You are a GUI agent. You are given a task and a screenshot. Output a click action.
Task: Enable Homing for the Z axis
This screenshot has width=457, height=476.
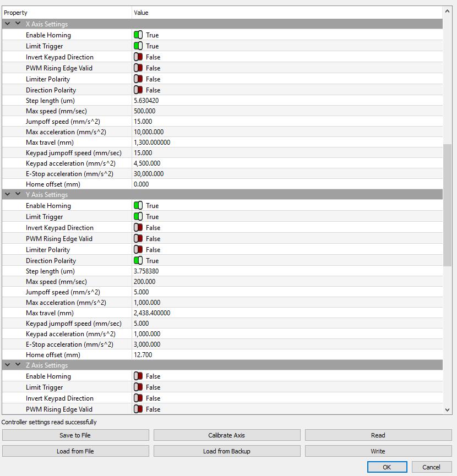tap(138, 376)
